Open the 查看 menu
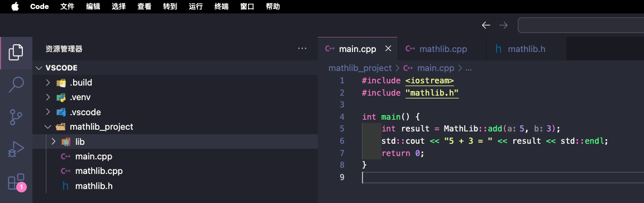This screenshot has width=644, height=203. [x=144, y=6]
